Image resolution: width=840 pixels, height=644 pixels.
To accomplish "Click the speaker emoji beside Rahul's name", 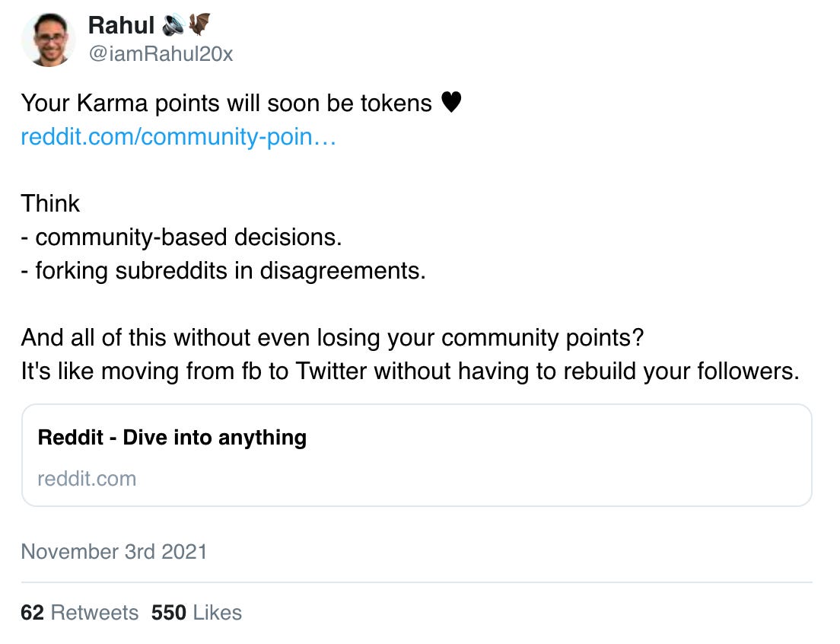I will pyautogui.click(x=173, y=26).
